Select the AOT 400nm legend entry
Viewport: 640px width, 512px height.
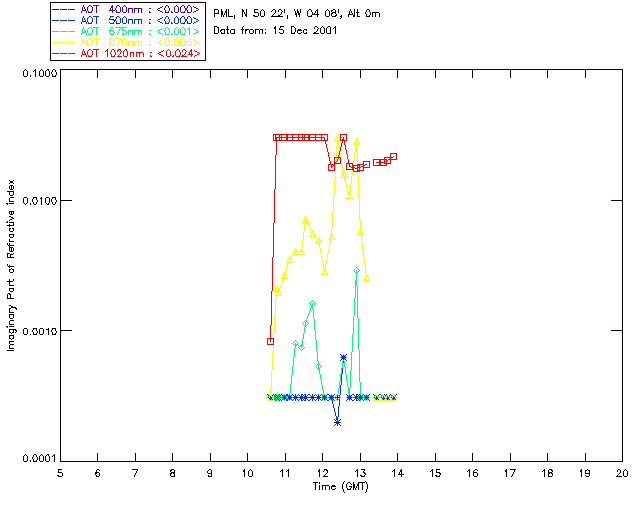tap(126, 9)
